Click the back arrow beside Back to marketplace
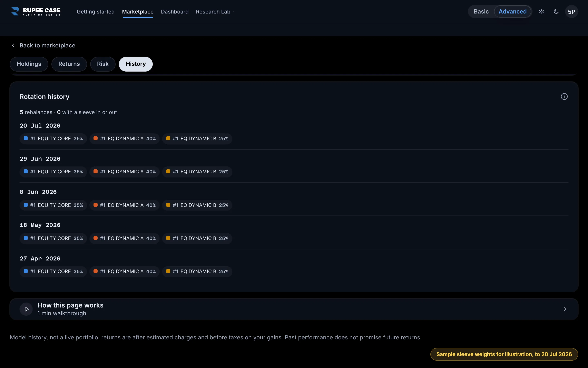 (x=13, y=46)
